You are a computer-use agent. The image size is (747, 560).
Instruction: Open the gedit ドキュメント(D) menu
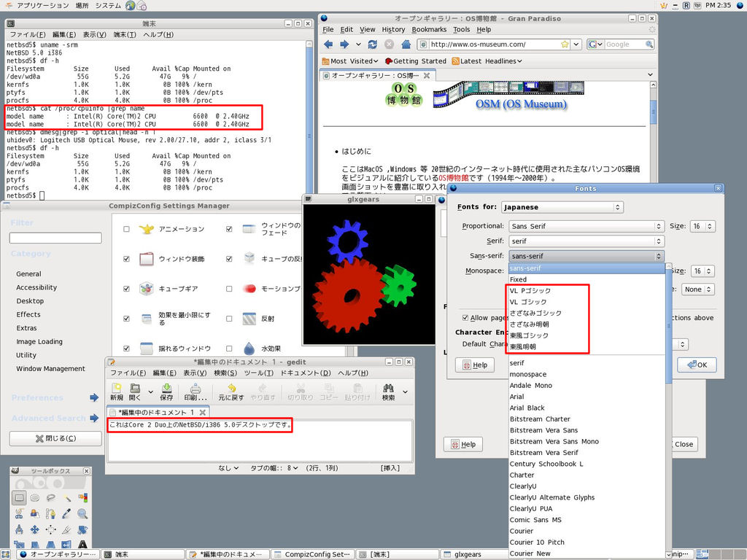(306, 373)
